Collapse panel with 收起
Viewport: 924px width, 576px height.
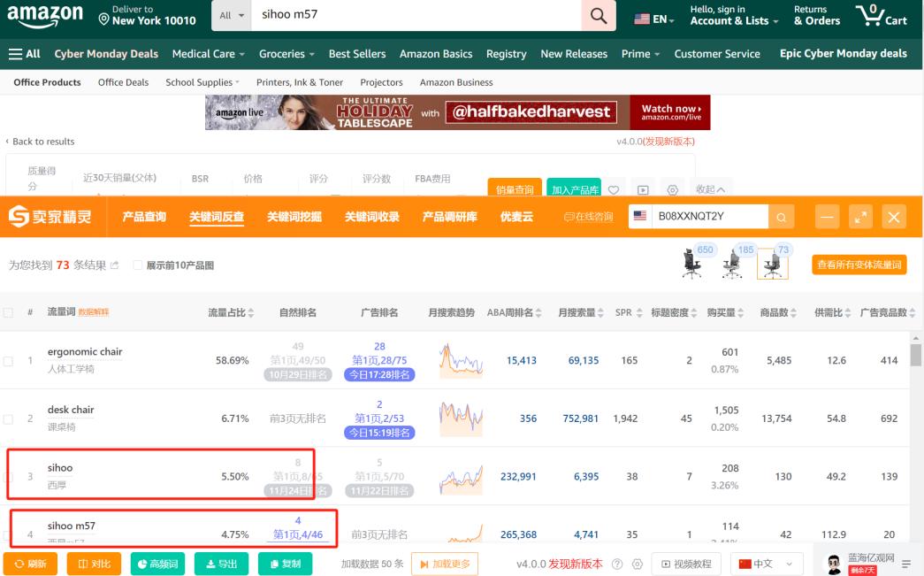(x=710, y=189)
